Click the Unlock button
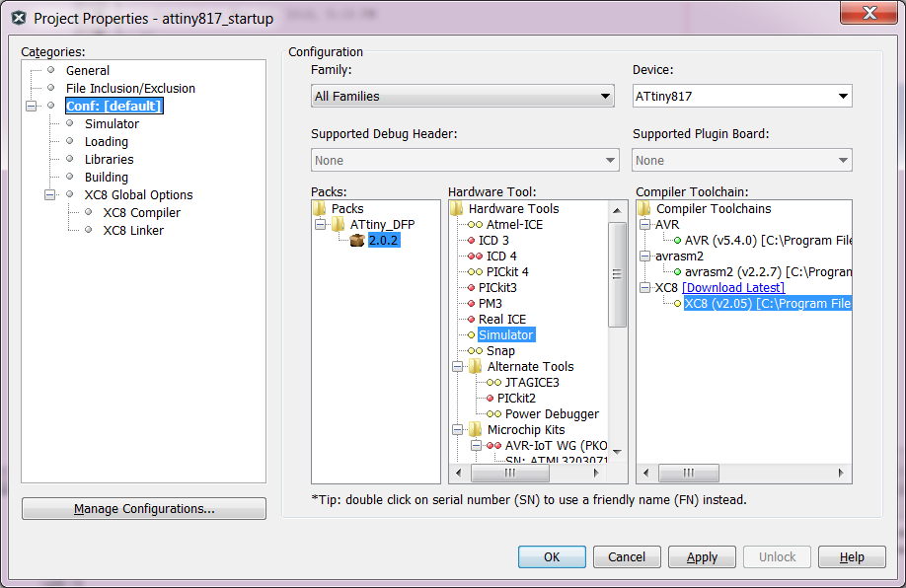 coord(777,556)
